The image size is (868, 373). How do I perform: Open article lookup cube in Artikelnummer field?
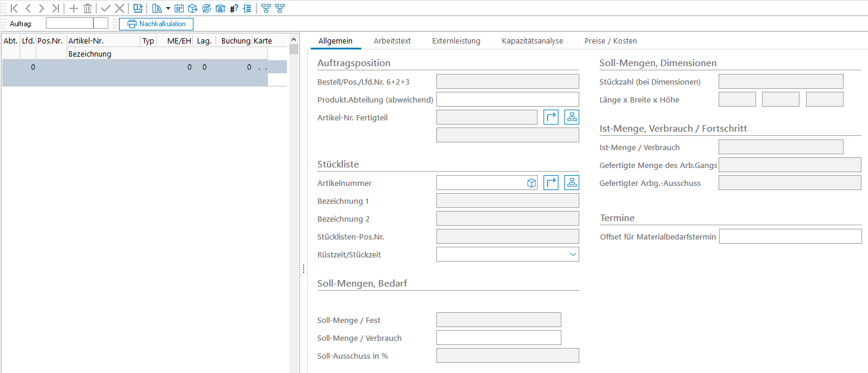532,184
